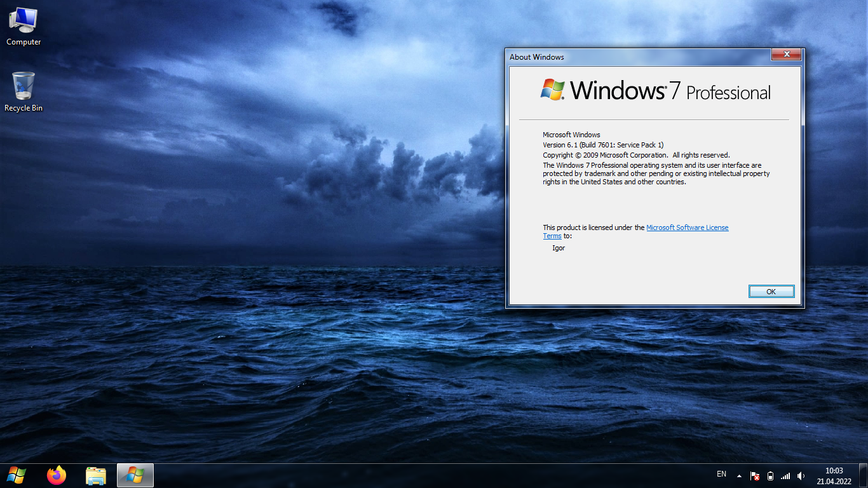Launch Firefox from the taskbar
The height and width of the screenshot is (488, 868).
click(57, 475)
